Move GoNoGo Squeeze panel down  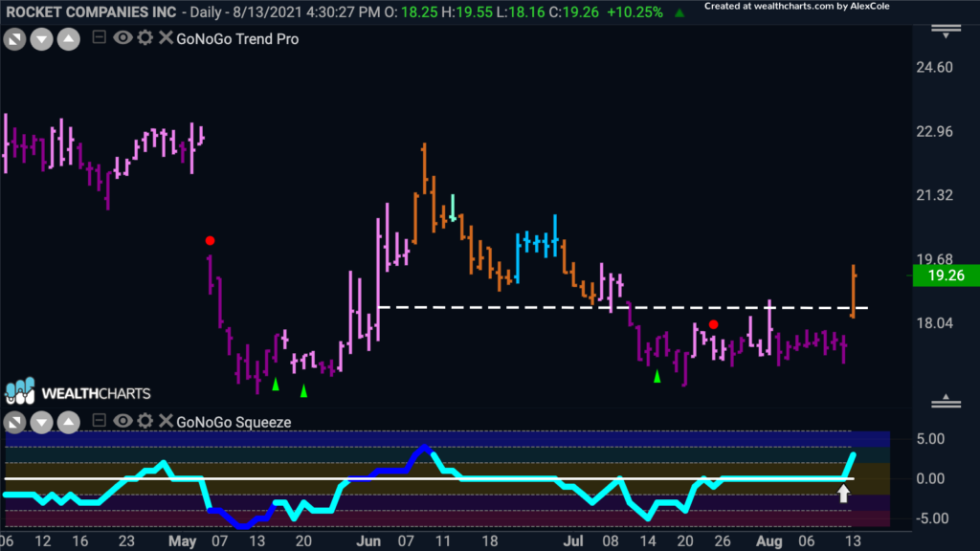[x=41, y=423]
